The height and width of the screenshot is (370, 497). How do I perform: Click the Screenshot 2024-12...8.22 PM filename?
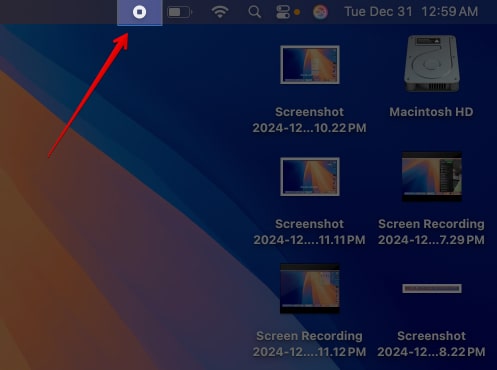click(x=431, y=344)
